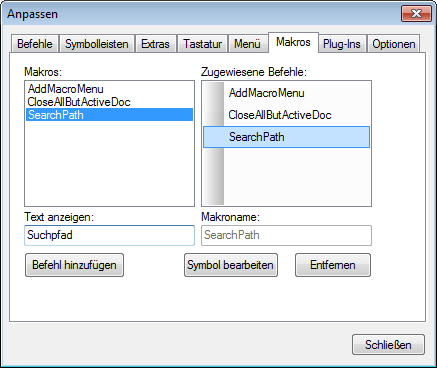This screenshot has width=437, height=368.
Task: Switch to the Befehle tab
Action: [35, 44]
